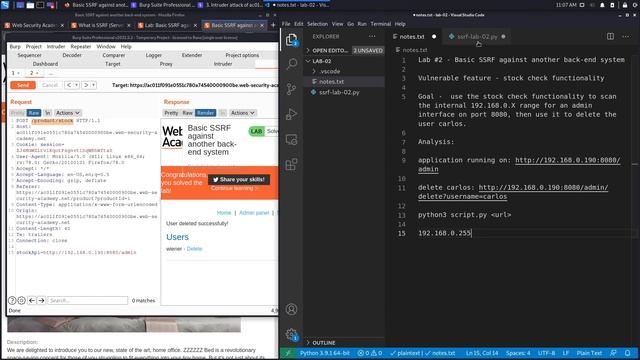The image size is (640, 360).
Task: Open Burp's Project menu
Action: click(x=33, y=47)
